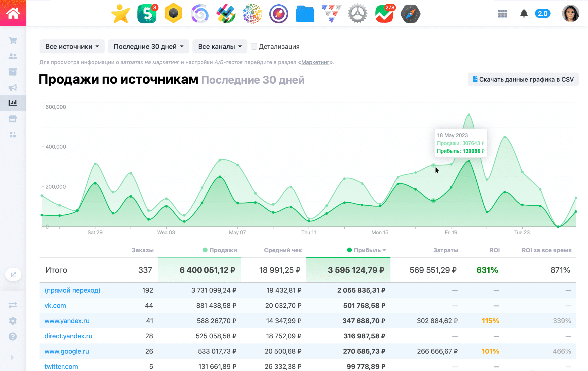The image size is (588, 371).
Task: Open the vk.com source row link
Action: (55, 306)
